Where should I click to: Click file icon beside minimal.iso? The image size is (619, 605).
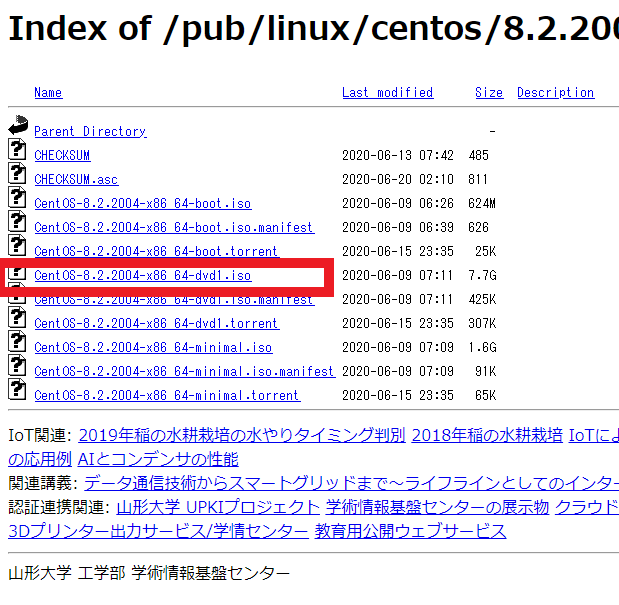(17, 341)
